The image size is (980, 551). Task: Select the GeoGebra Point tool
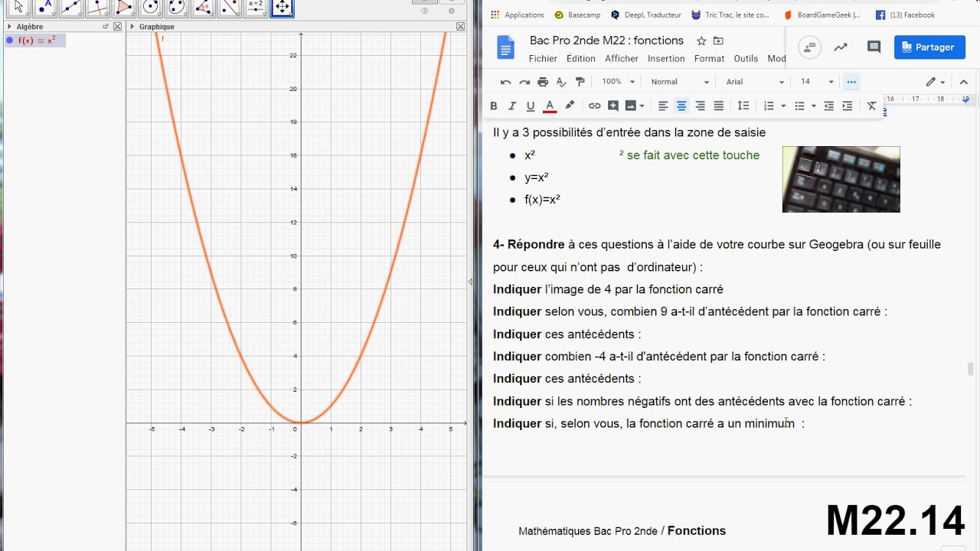[45, 8]
